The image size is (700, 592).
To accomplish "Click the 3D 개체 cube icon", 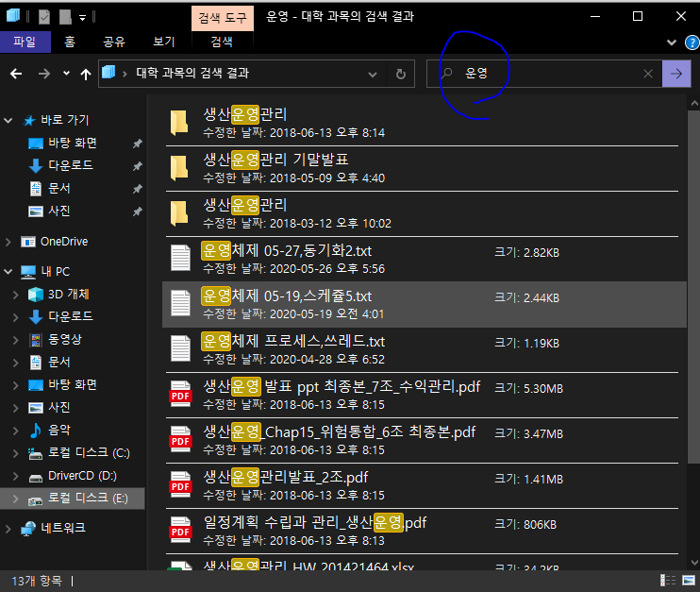I will tap(36, 295).
